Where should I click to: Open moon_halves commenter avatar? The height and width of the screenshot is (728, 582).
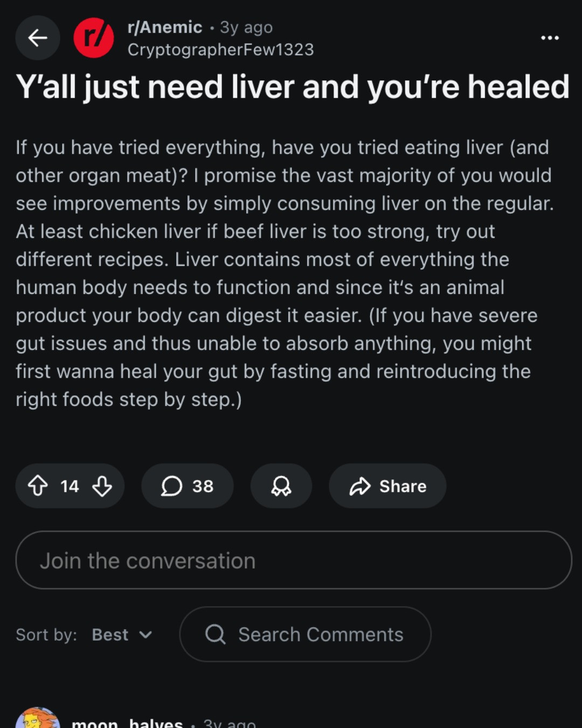click(x=38, y=718)
